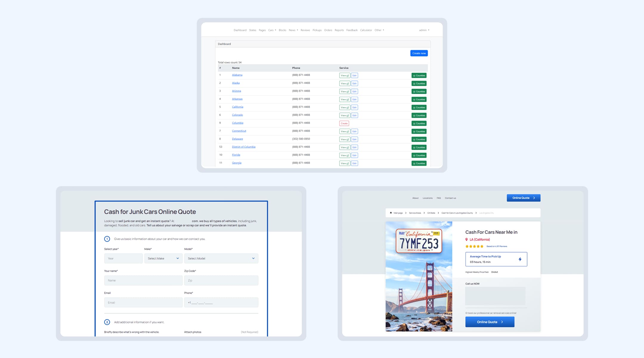Click the Edit button for Delaware
The width and height of the screenshot is (644, 358).
(354, 139)
